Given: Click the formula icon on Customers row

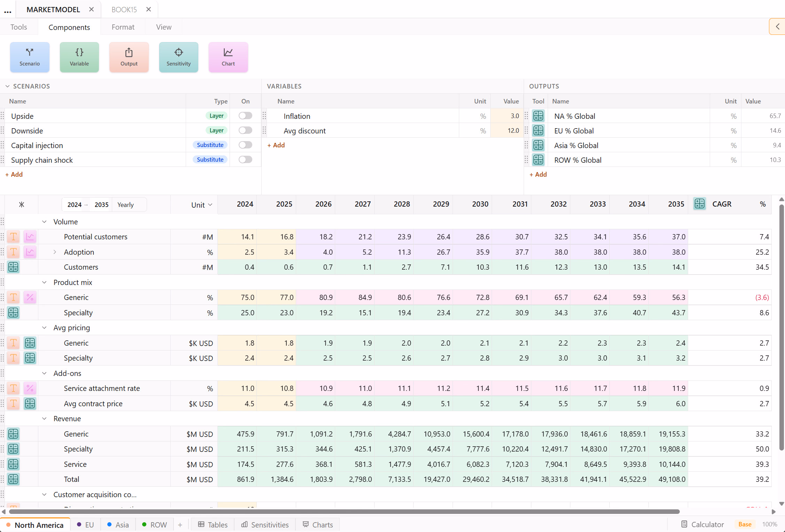Looking at the screenshot, I should point(13,267).
